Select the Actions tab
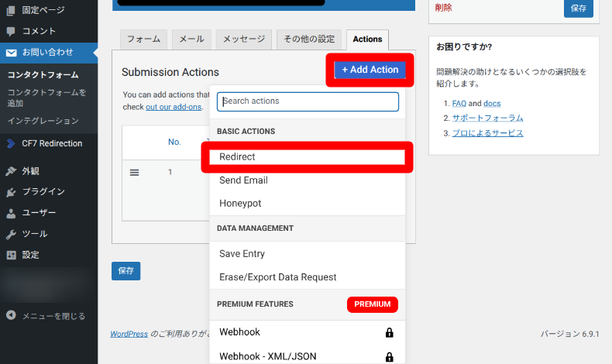612x364 pixels. (x=367, y=39)
